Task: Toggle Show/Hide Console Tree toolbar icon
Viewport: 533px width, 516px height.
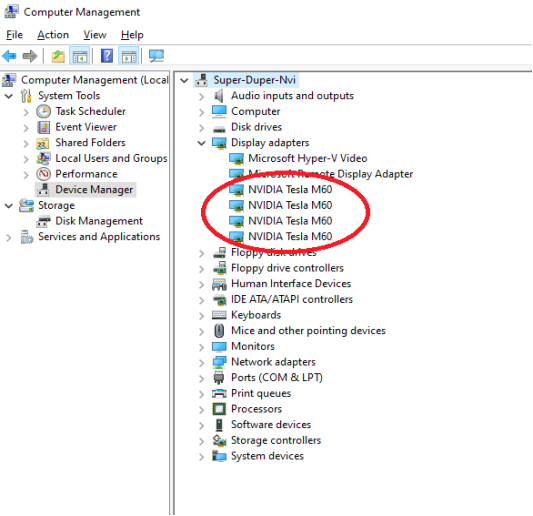Action: click(x=80, y=56)
